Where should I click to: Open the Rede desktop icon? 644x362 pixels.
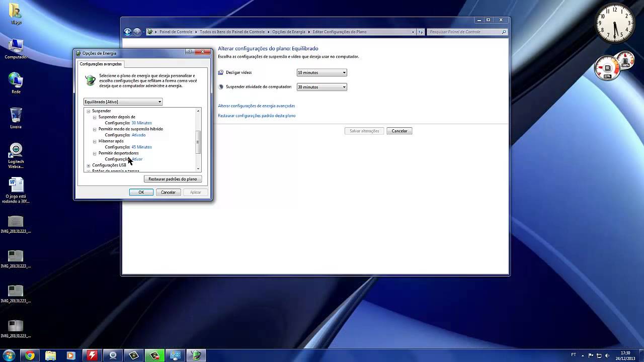point(16,83)
